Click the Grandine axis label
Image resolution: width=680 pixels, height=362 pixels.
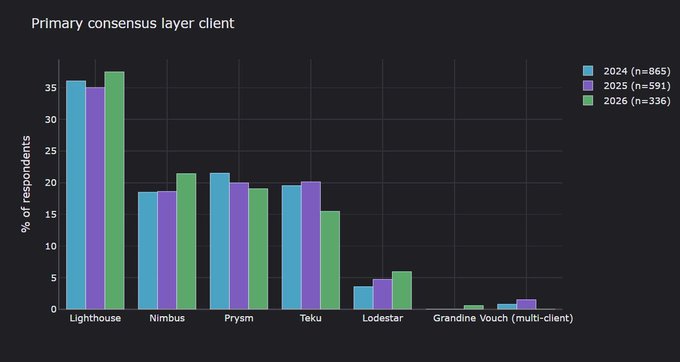(x=454, y=318)
